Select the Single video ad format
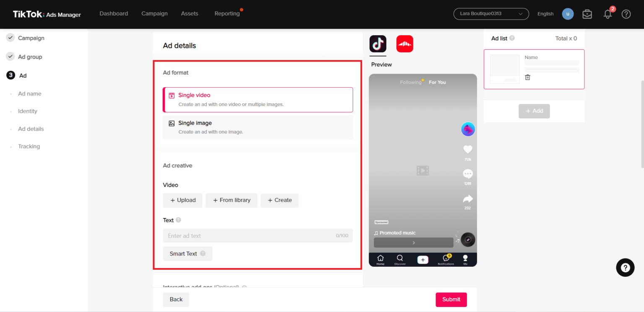The width and height of the screenshot is (644, 312). tap(258, 100)
